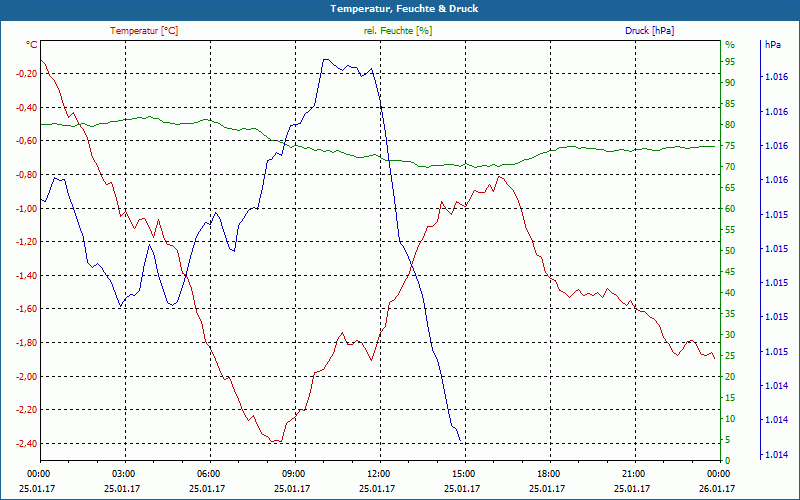Viewport: 800px width, 500px height.
Task: Click the 12:00 time axis label
Action: coord(378,474)
